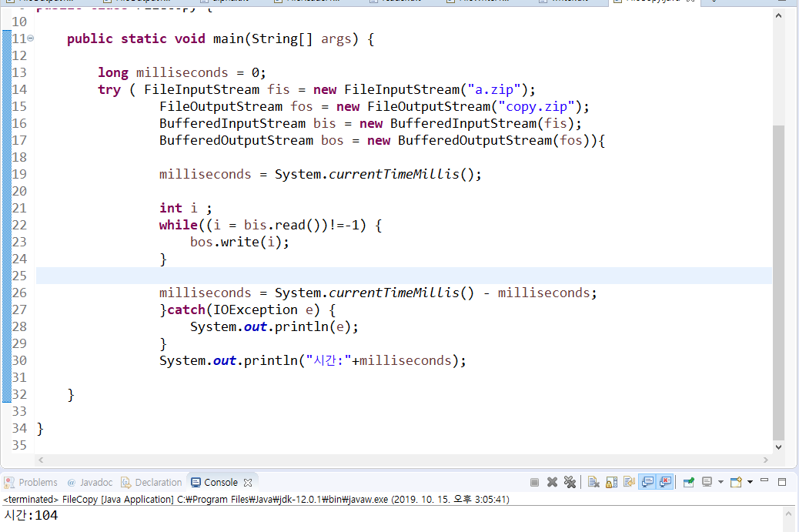This screenshot has height=532, width=799.
Task: Close the Console tab via its X
Action: pos(248,483)
